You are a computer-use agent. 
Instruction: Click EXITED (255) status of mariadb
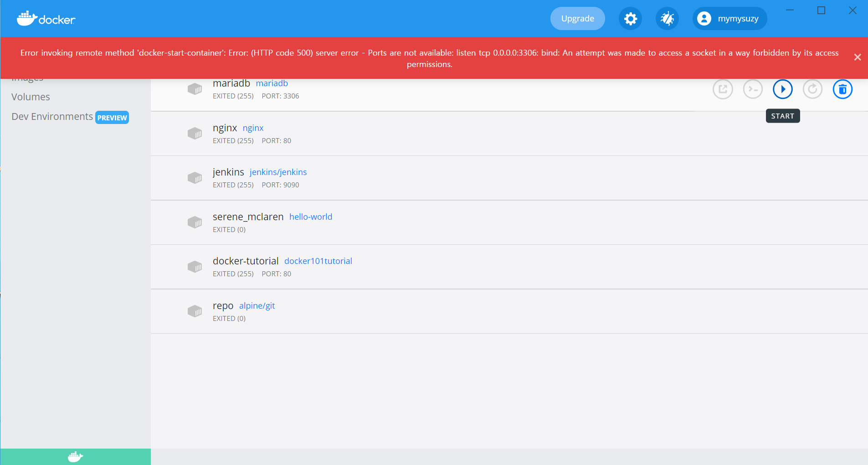point(233,96)
